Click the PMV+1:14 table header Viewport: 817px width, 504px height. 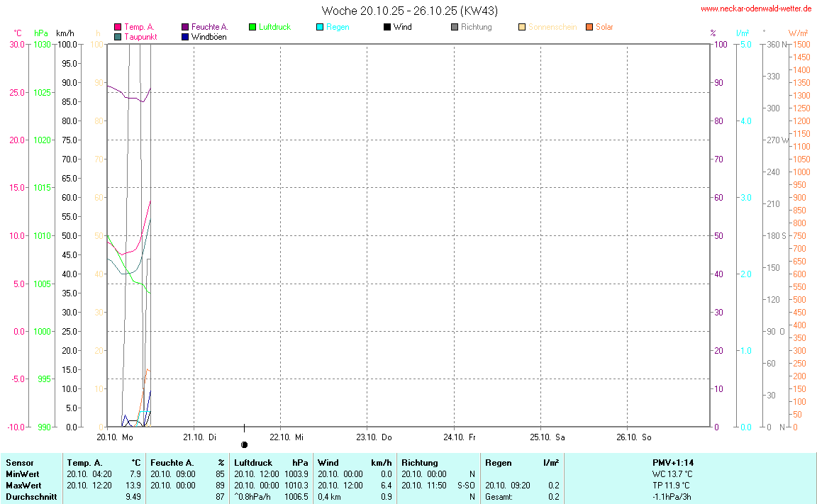[673, 462]
